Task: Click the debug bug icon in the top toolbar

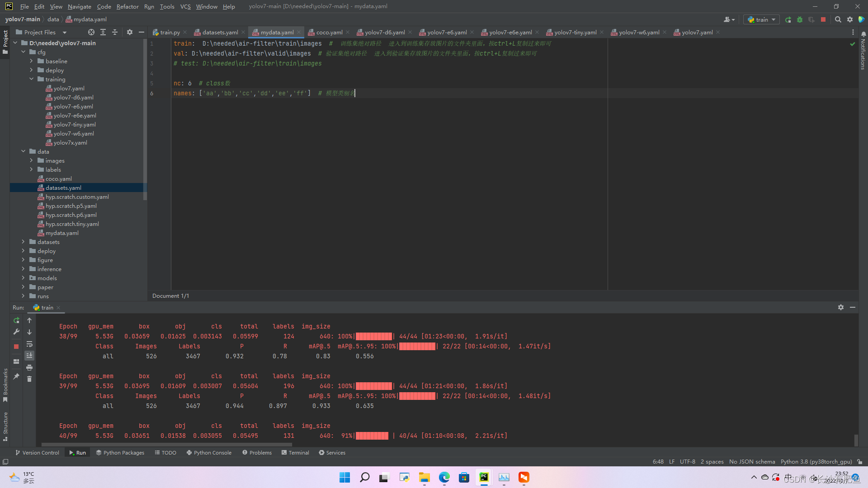Action: click(800, 19)
